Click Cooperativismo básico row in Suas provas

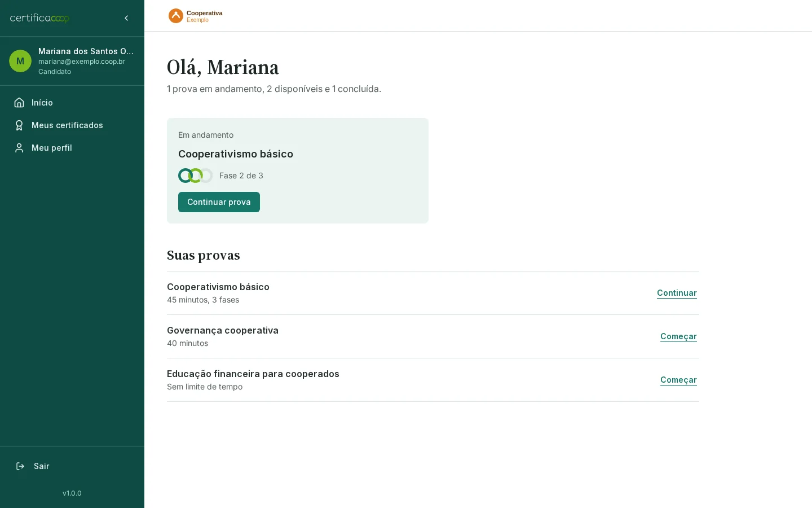click(433, 293)
